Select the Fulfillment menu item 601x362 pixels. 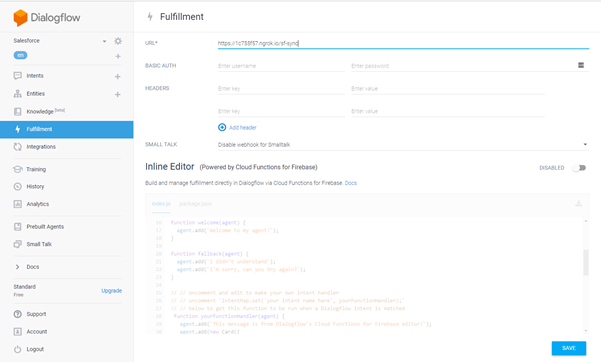click(x=67, y=129)
